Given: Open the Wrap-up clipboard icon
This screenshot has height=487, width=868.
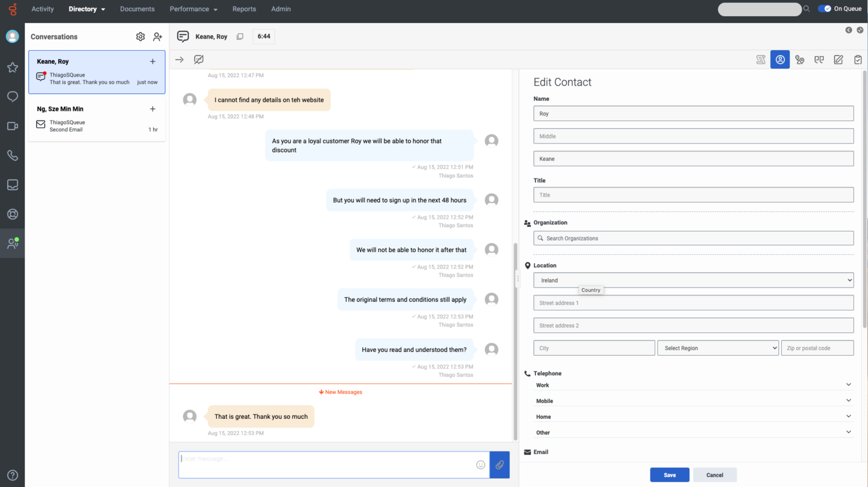Looking at the screenshot, I should [858, 60].
